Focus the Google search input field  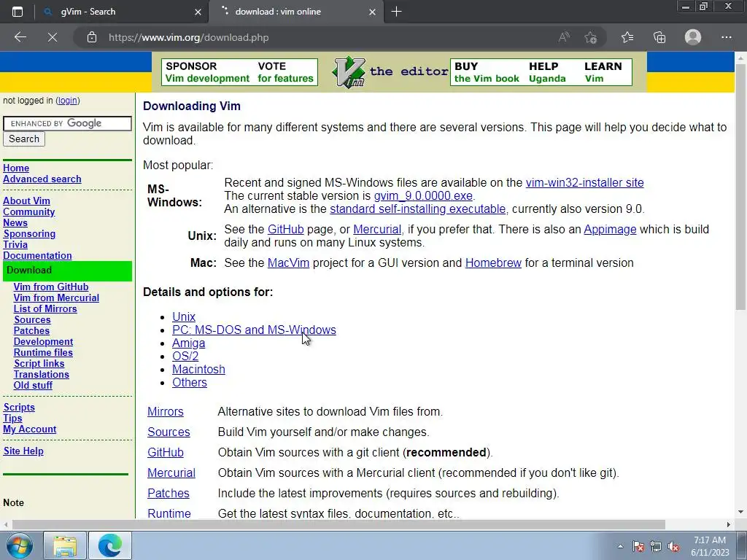click(67, 123)
